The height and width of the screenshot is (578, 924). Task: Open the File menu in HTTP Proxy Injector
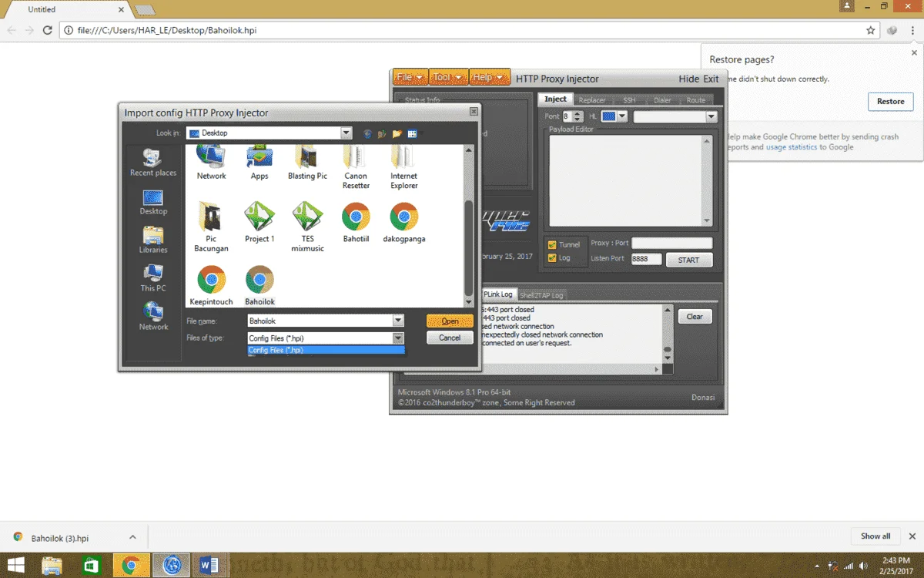coord(410,78)
